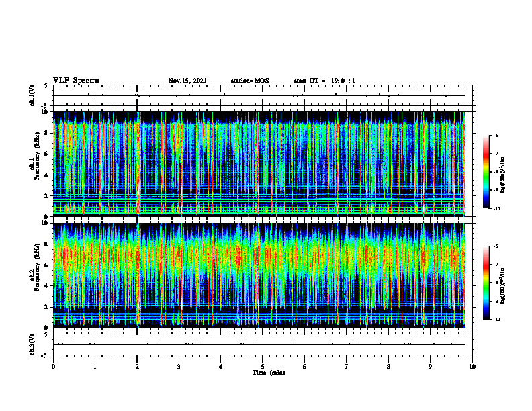Click the "-5" tick on ch.3(V) axis
This screenshot has height=411, width=532.
tap(45, 355)
